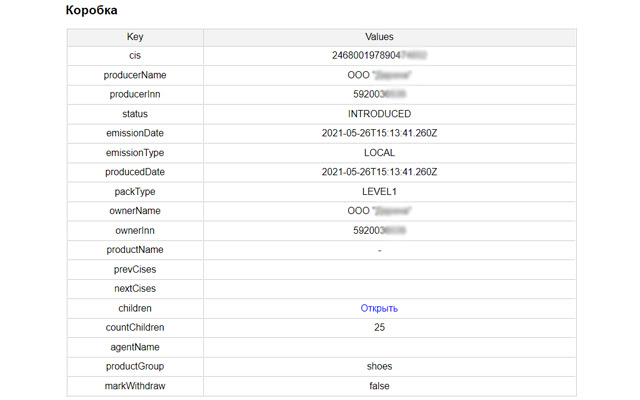Viewport: 640px width, 400px height.
Task: Click the countChildren value 25
Action: pos(379,327)
